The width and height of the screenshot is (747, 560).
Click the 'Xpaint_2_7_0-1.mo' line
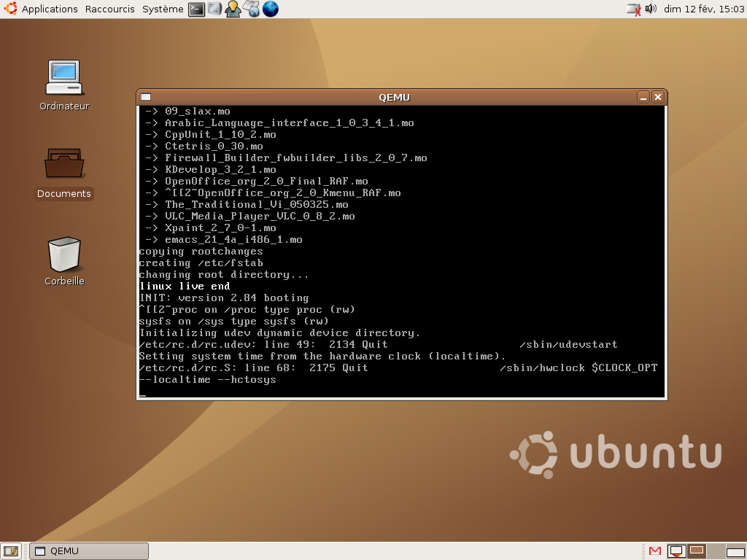220,228
